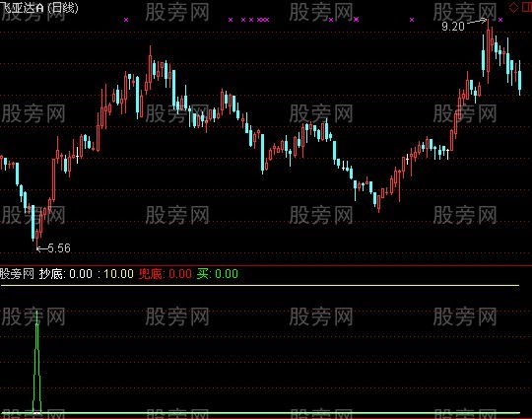Click the red diamond icon at top right
The height and width of the screenshot is (419, 532).
point(513,8)
